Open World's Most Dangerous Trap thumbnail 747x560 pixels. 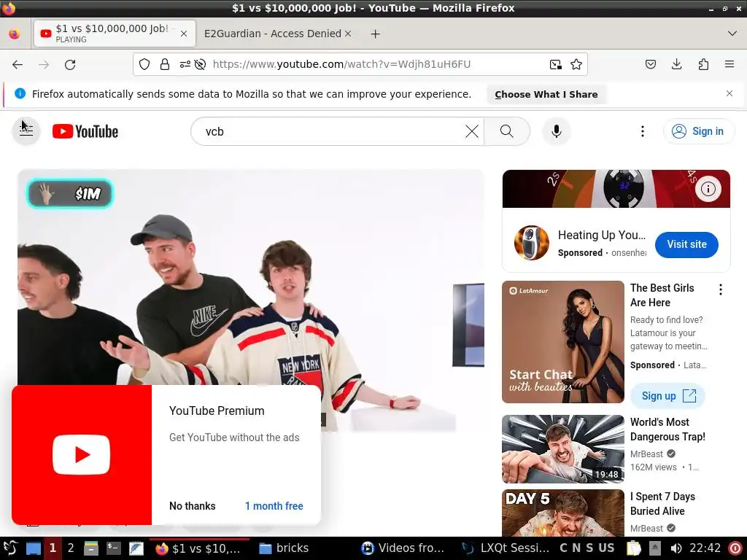point(563,449)
